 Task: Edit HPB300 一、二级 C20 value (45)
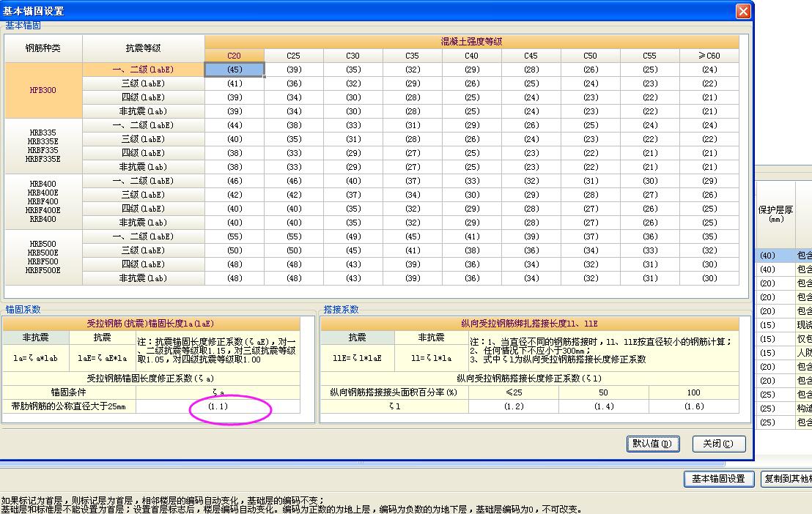coord(235,70)
